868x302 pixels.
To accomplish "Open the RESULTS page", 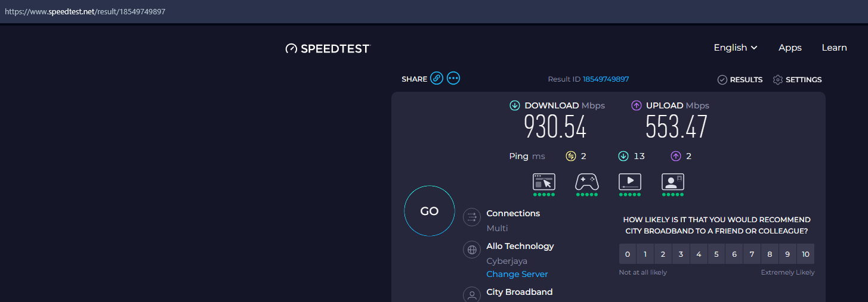I will (x=740, y=79).
